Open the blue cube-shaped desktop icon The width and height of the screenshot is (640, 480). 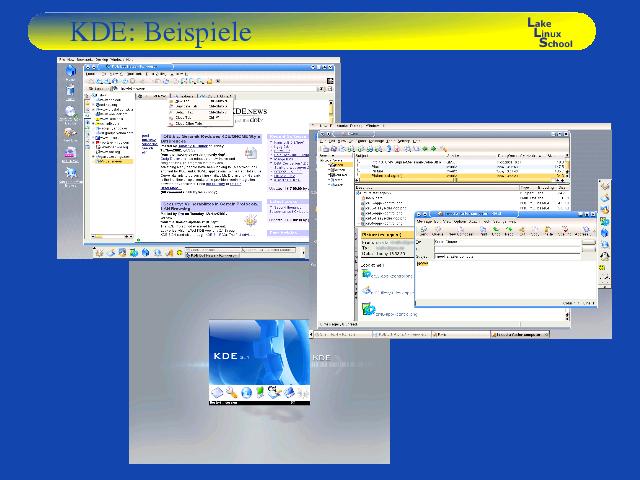pyautogui.click(x=70, y=71)
